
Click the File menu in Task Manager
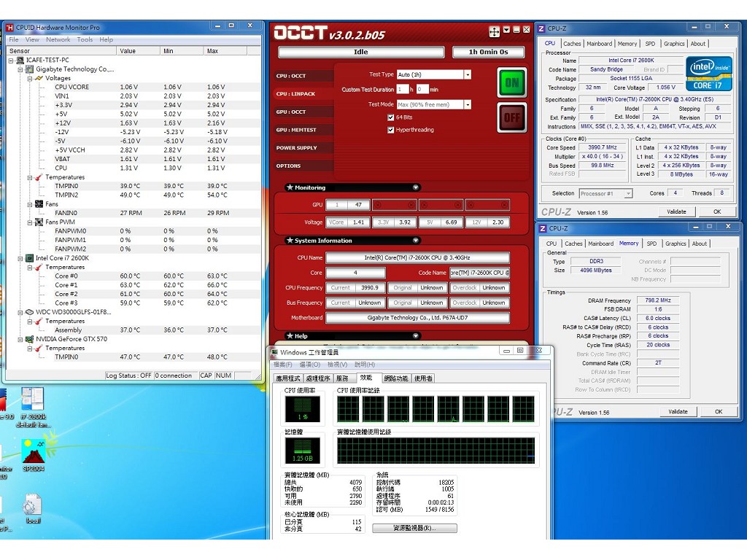(x=282, y=365)
